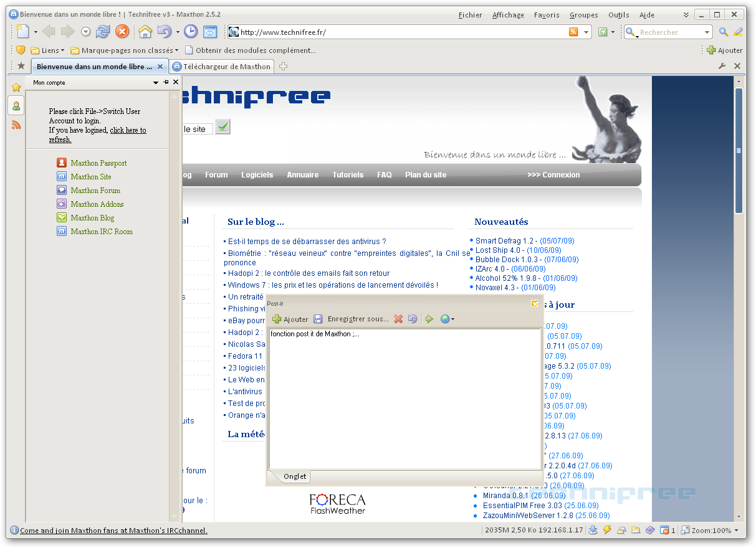Open the Outils menu
The image size is (756, 548).
618,15
